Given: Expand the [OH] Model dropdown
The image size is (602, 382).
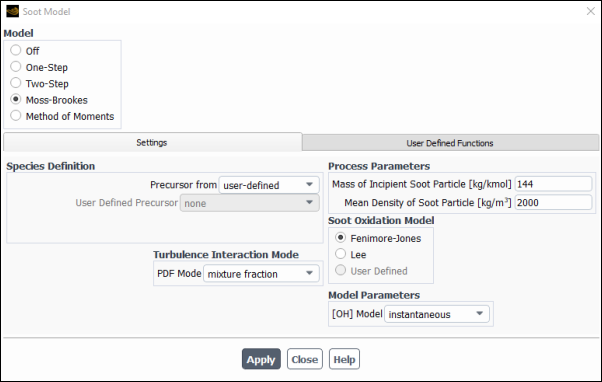Looking at the screenshot, I should (x=437, y=314).
